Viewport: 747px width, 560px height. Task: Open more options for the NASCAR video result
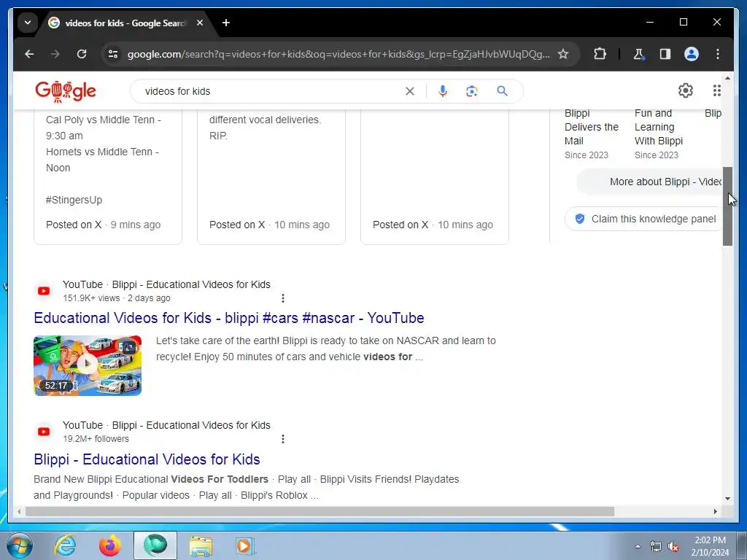pyautogui.click(x=283, y=298)
